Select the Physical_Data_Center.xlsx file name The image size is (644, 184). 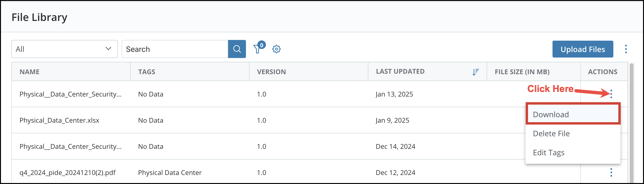(x=59, y=120)
